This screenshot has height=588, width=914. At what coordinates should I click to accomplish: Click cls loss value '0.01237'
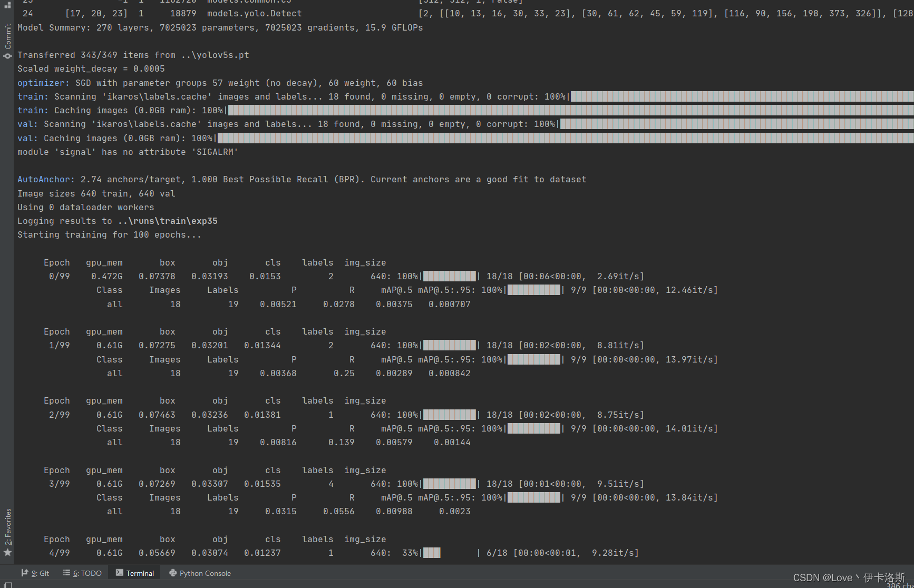262,553
